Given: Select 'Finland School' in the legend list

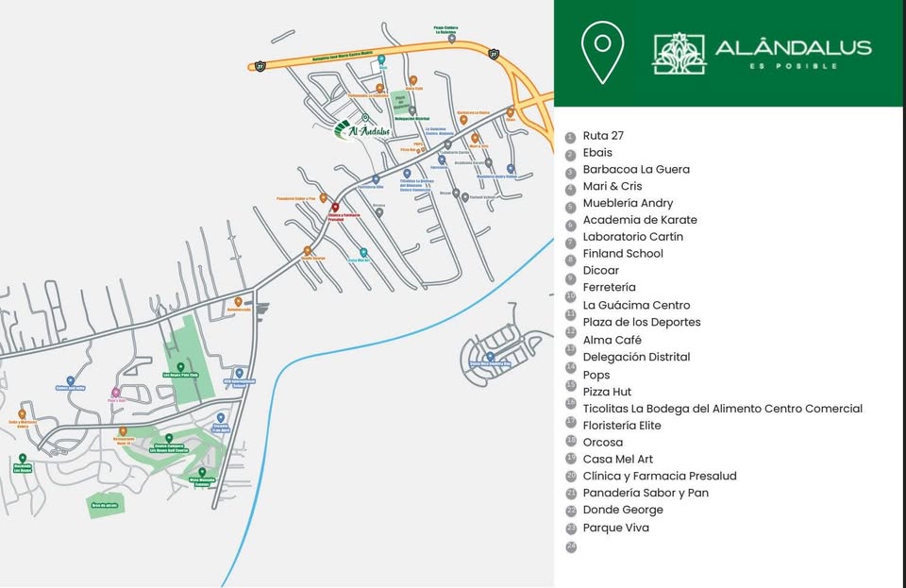Looking at the screenshot, I should pos(622,253).
